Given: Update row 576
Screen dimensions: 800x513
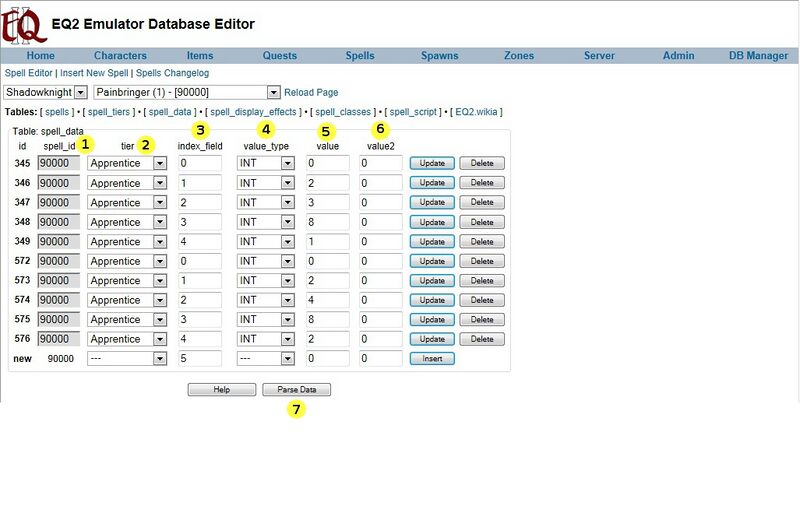Looking at the screenshot, I should pos(432,339).
